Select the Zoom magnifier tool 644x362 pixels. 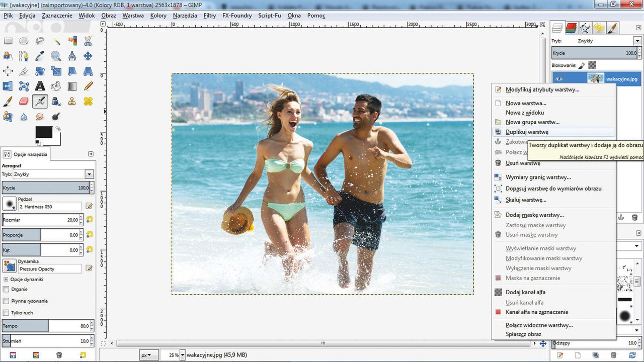click(56, 56)
